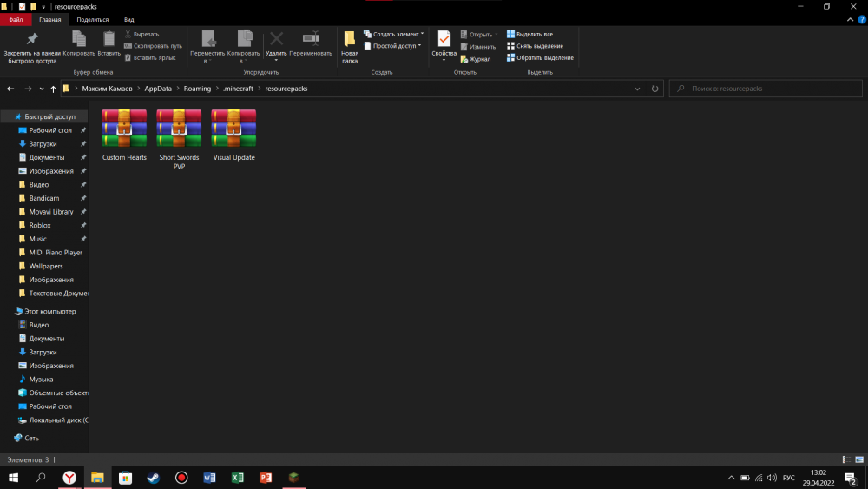Click the Копировать clipboard button
The image size is (868, 489).
tap(79, 43)
